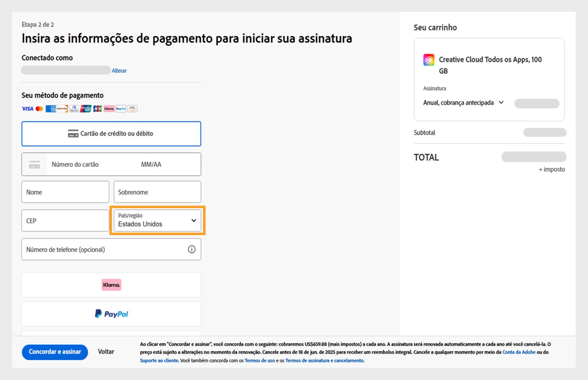Click Concordar e assinar button
The height and width of the screenshot is (380, 588).
[55, 352]
